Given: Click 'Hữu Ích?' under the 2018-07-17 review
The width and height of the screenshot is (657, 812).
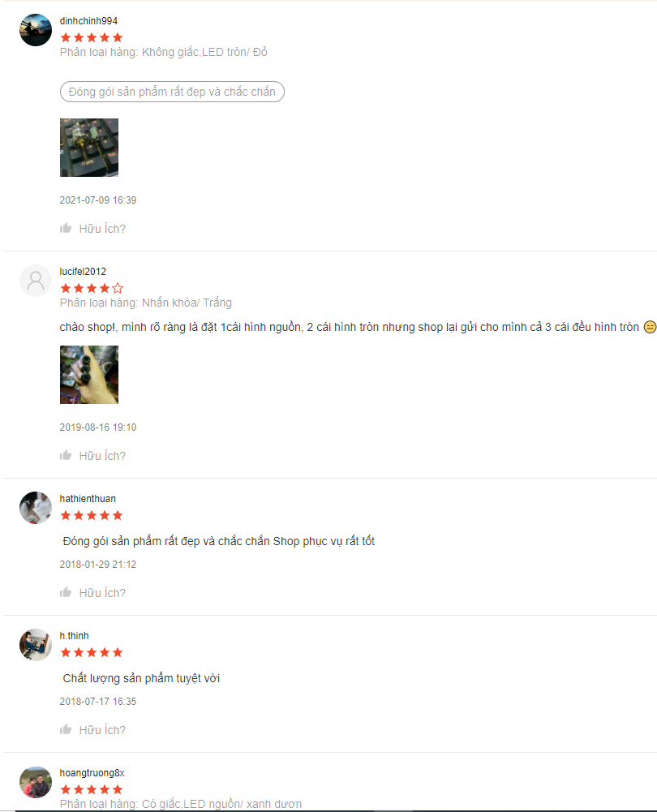Looking at the screenshot, I should tap(102, 729).
